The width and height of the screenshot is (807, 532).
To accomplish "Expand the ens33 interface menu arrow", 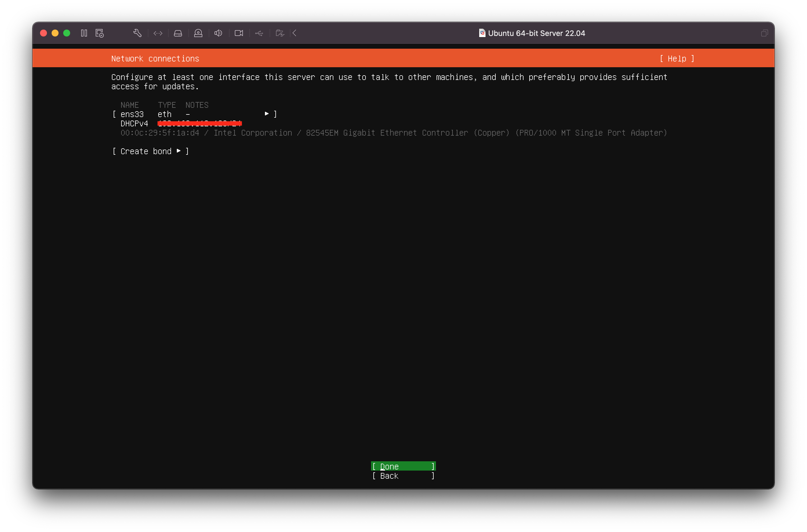I will point(267,114).
